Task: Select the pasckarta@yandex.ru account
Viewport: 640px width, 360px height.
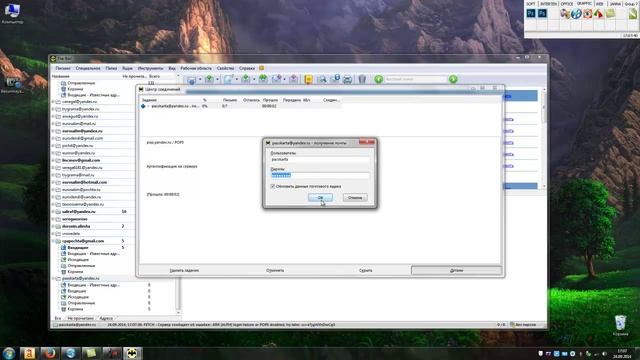Action: pos(80,278)
